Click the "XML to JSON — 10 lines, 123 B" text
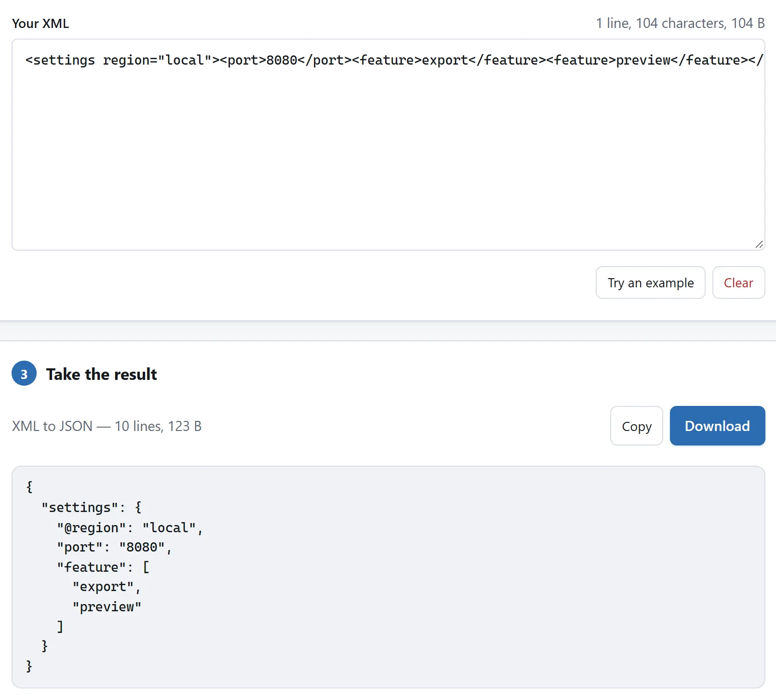Viewport: 776px width, 700px height. click(107, 426)
